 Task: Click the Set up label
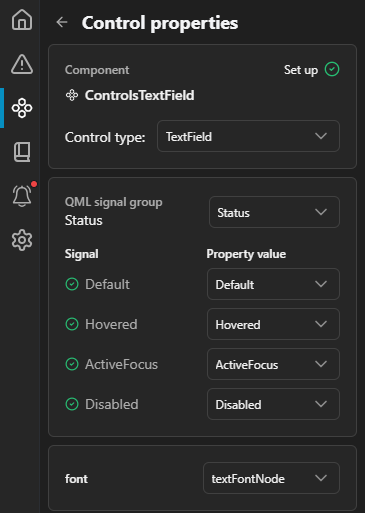point(301,70)
